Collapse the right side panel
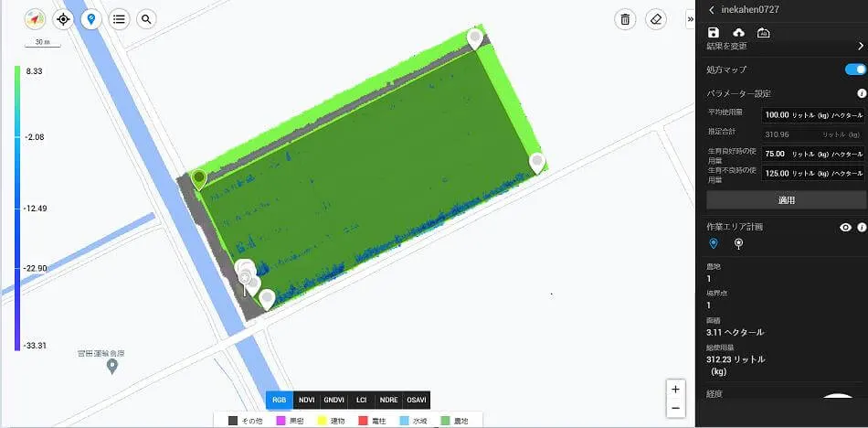Screen dimensions: 868x428 pyautogui.click(x=691, y=19)
